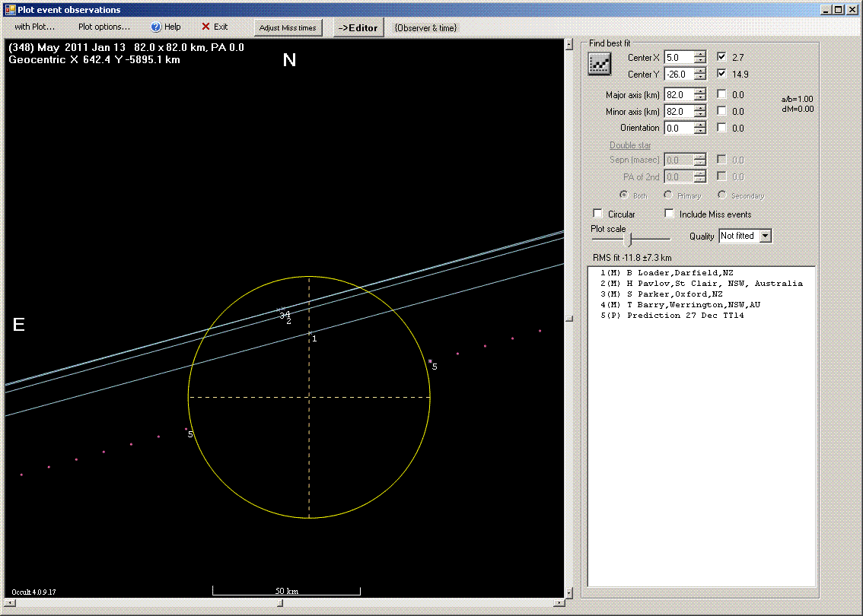Viewport: 863px width, 616px height.
Task: Select the Secondary radio button
Action: [721, 195]
